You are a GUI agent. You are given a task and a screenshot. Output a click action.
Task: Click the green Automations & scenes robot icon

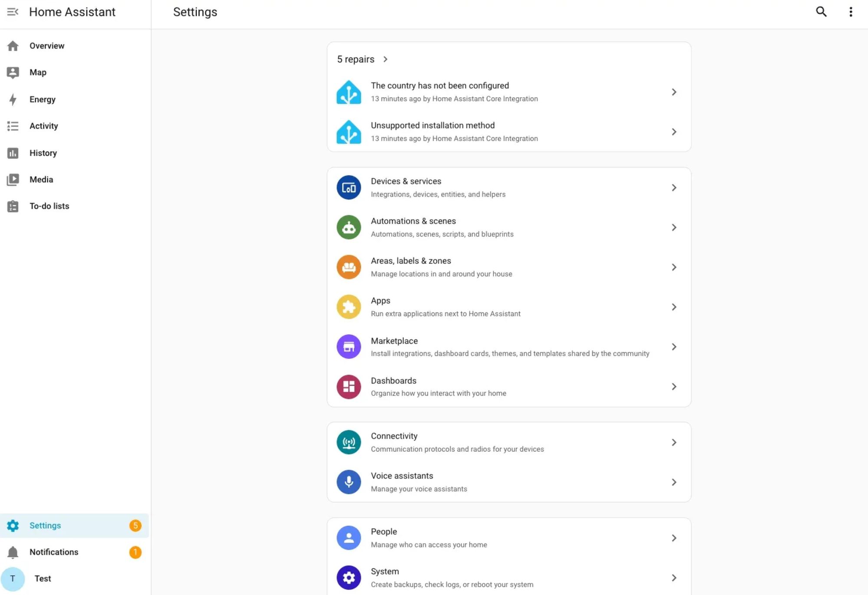[349, 227]
